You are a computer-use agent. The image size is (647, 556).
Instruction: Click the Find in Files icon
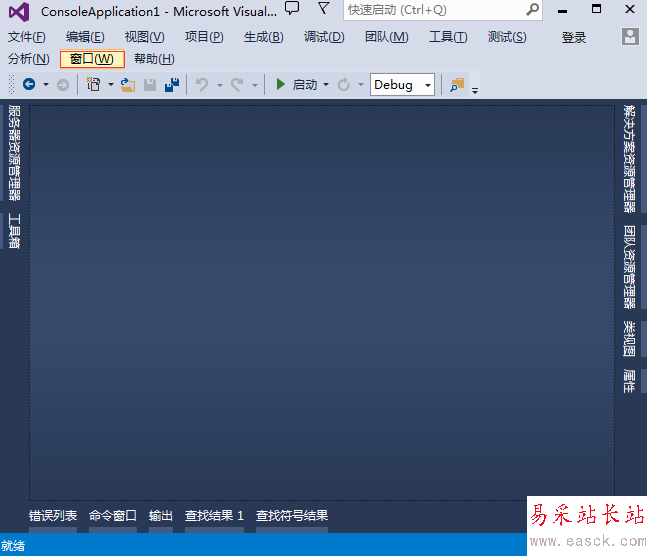(457, 85)
